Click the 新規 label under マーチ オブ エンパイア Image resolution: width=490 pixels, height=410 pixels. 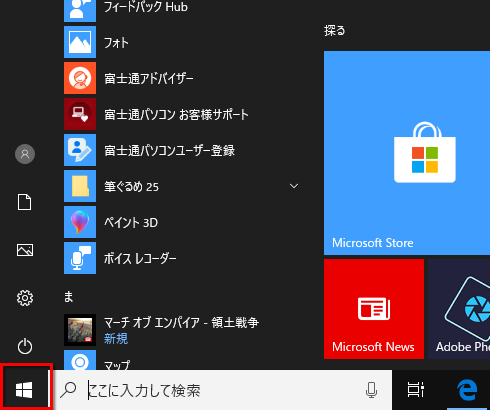pos(116,339)
